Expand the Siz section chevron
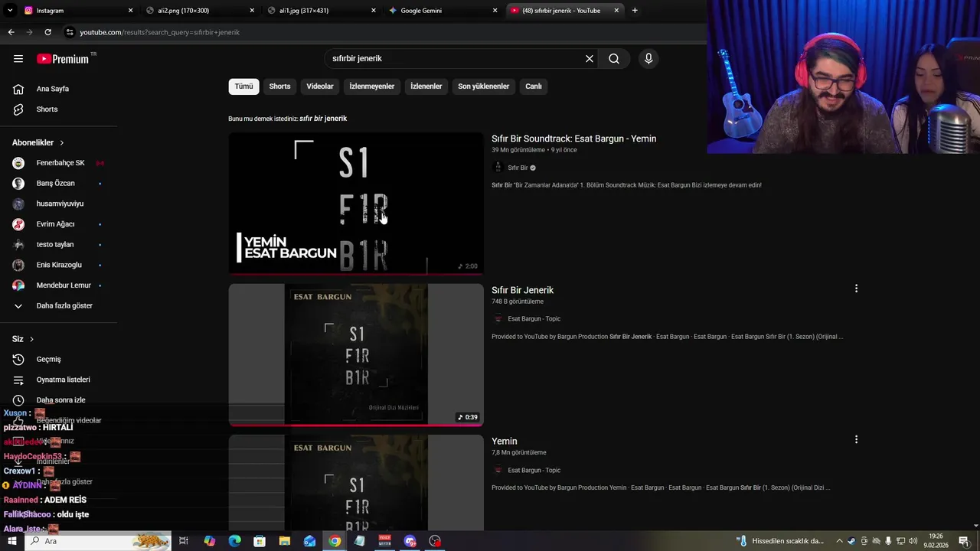Viewport: 980px width, 551px height. [x=31, y=339]
